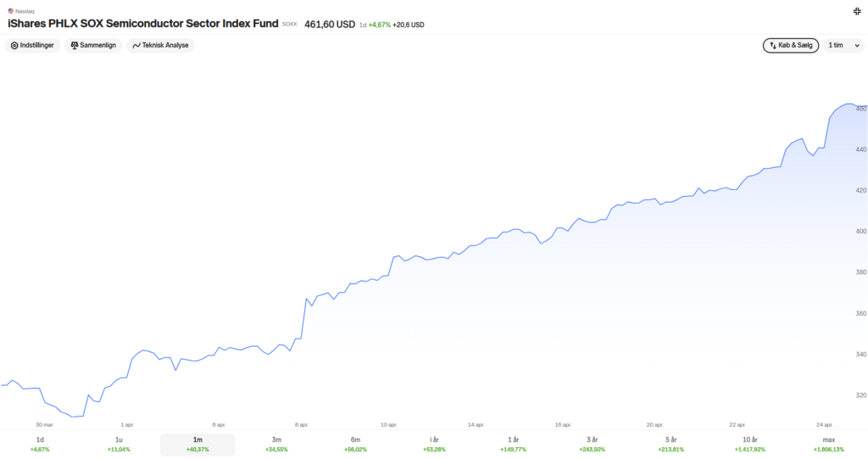Viewport: 868px width, 459px height.
Task: Click the +4,67% daily change
Action: [x=379, y=25]
